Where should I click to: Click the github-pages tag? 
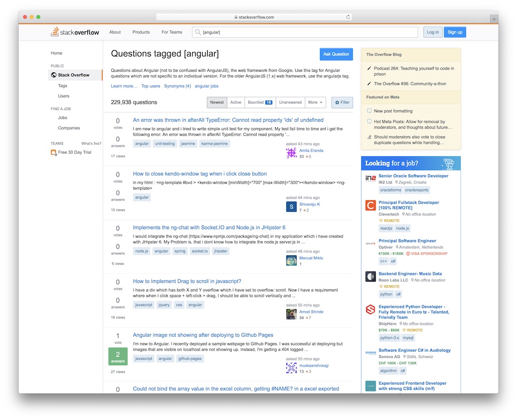[190, 358]
